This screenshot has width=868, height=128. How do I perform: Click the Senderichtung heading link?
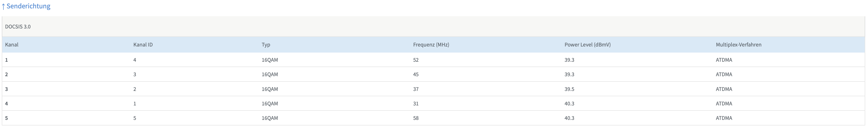pos(28,6)
